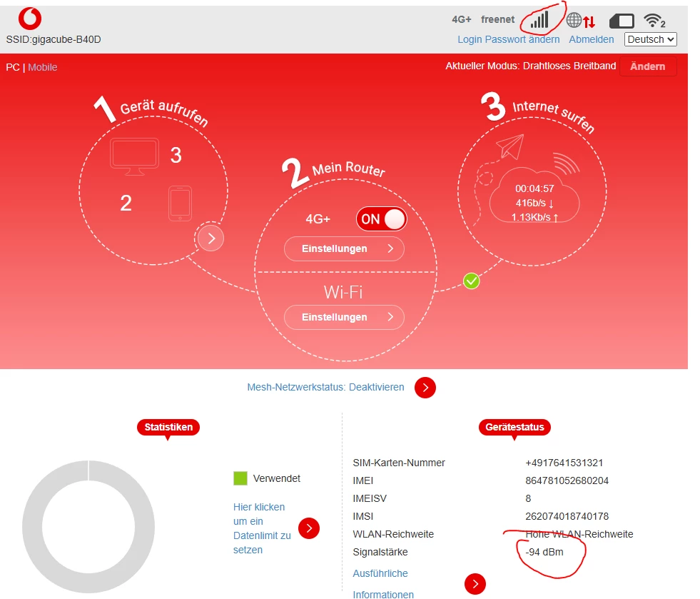
Task: Open 4G+ Einstellungen
Action: tap(344, 248)
